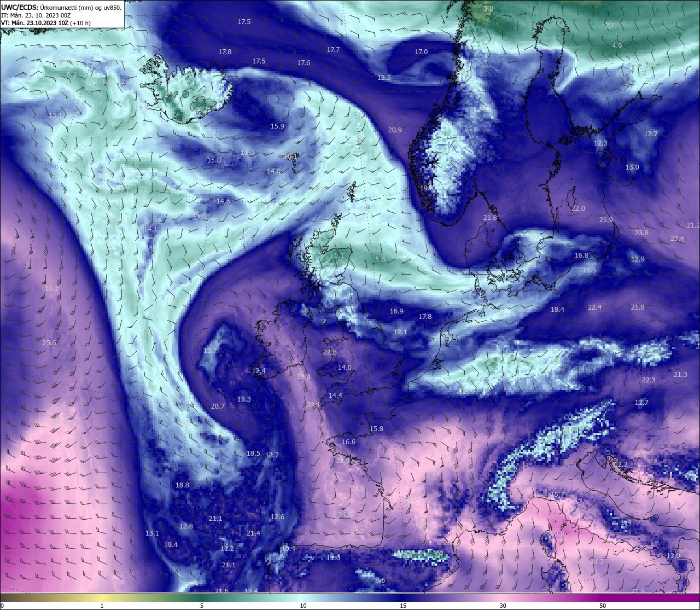Click the map value 14.4

click(335, 396)
